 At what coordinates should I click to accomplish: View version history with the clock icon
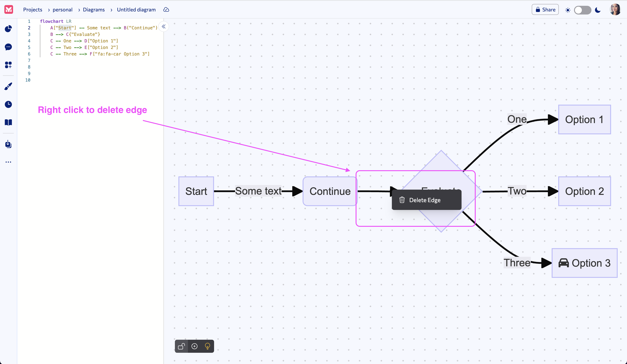click(x=8, y=104)
